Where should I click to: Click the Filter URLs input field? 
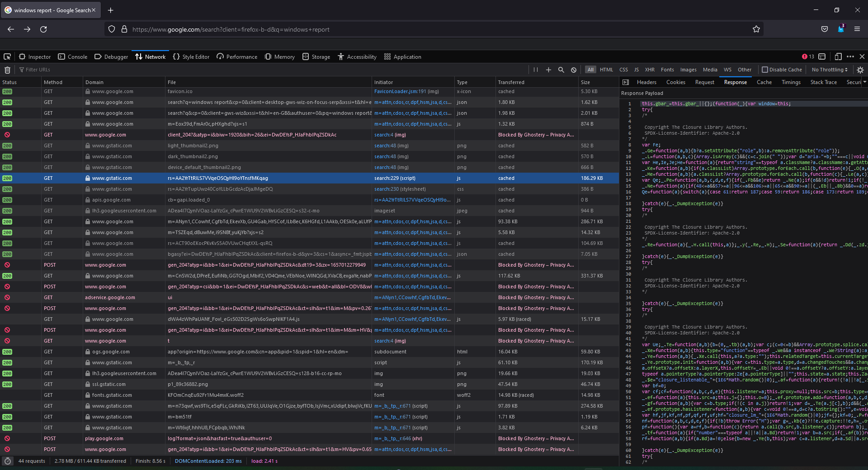click(x=271, y=70)
